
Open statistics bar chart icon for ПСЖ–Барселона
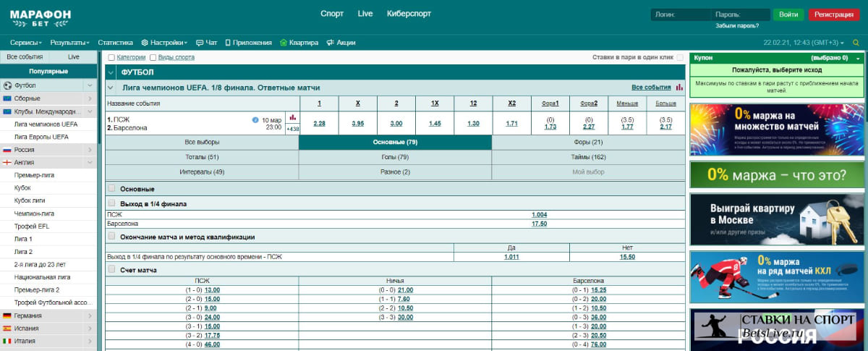pos(293,117)
